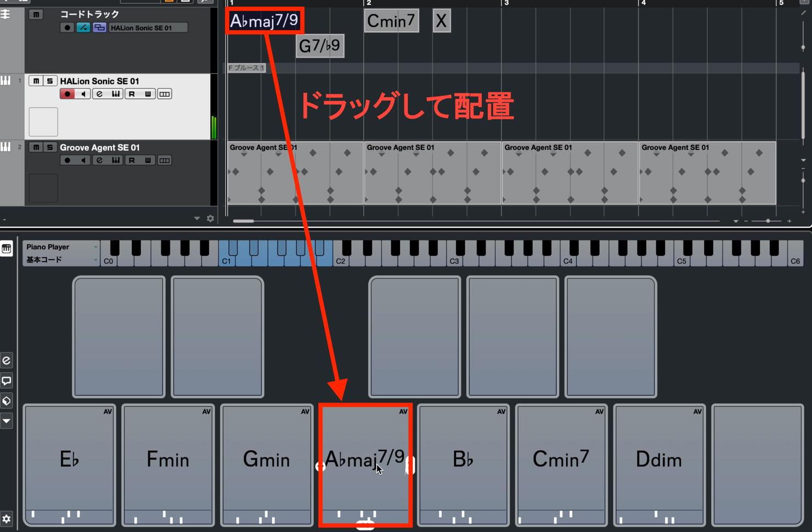Click the chord pads keyboard icon
Viewport: 812px width, 532px height.
(x=7, y=249)
